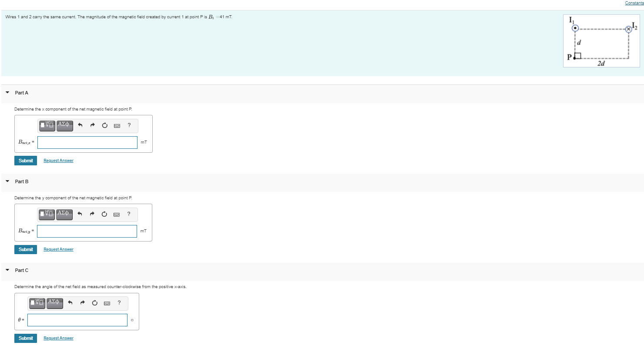The width and height of the screenshot is (644, 349).
Task: Show keyboard shortcuts in Part A toolbar
Action: pos(117,125)
